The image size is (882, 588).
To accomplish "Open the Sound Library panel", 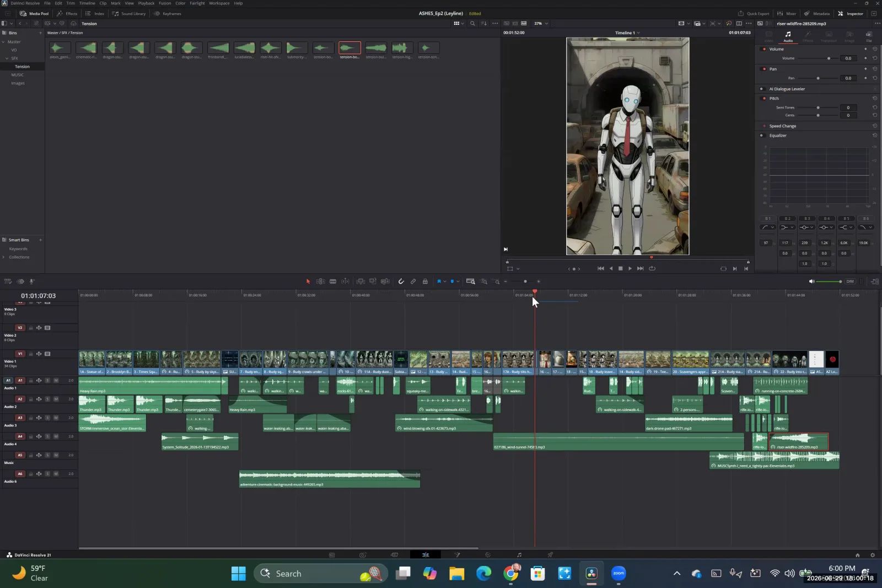I will tap(129, 13).
